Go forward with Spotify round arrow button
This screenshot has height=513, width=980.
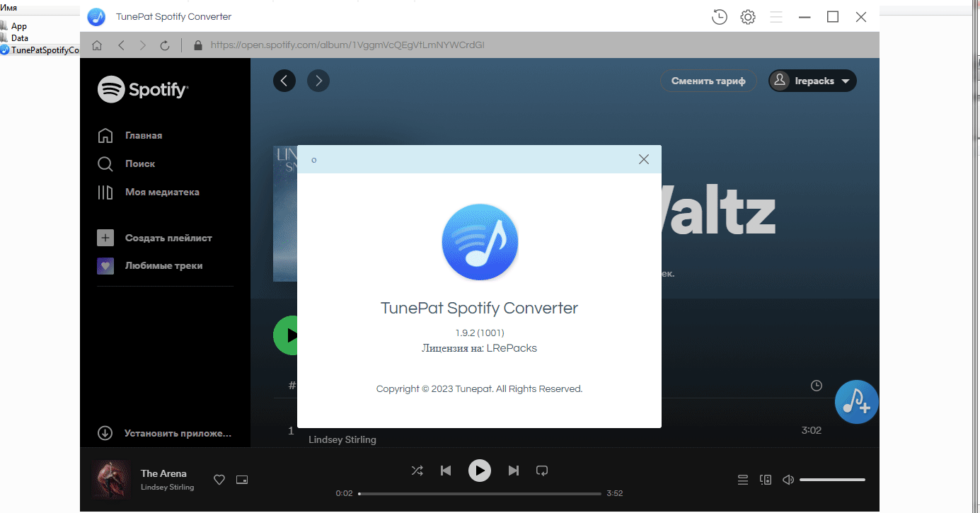coord(318,81)
